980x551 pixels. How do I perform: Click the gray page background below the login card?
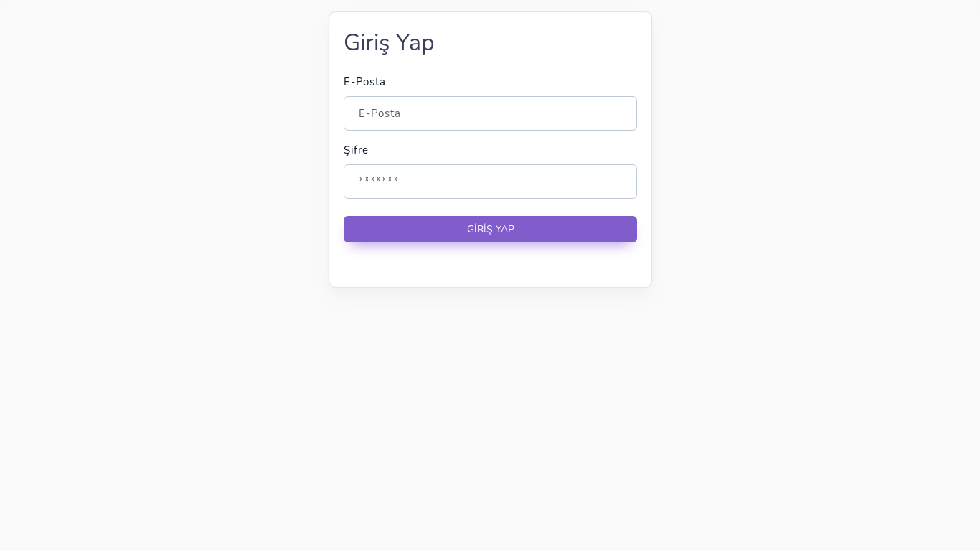(x=490, y=416)
